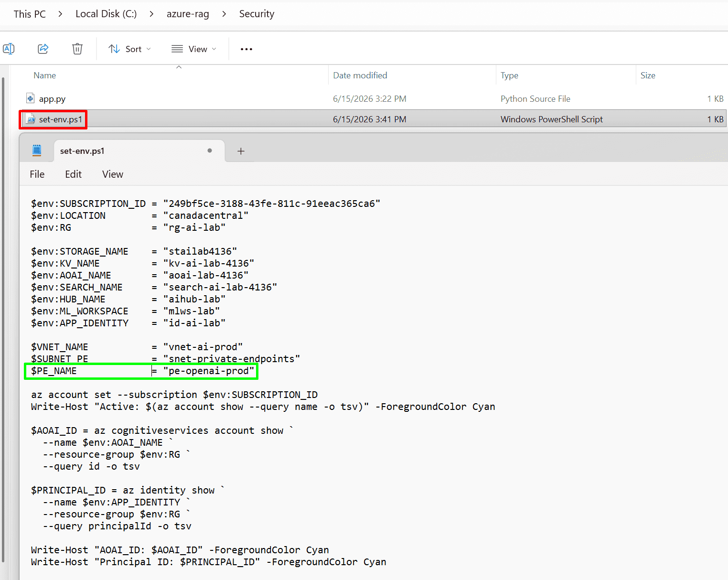This screenshot has width=728, height=580.
Task: Open the See more ellipsis menu
Action: pyautogui.click(x=246, y=49)
